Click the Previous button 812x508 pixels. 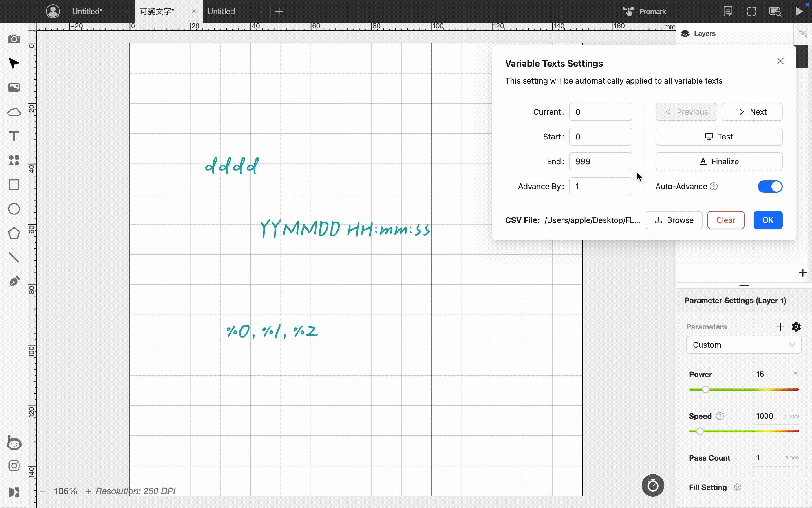[x=686, y=112]
